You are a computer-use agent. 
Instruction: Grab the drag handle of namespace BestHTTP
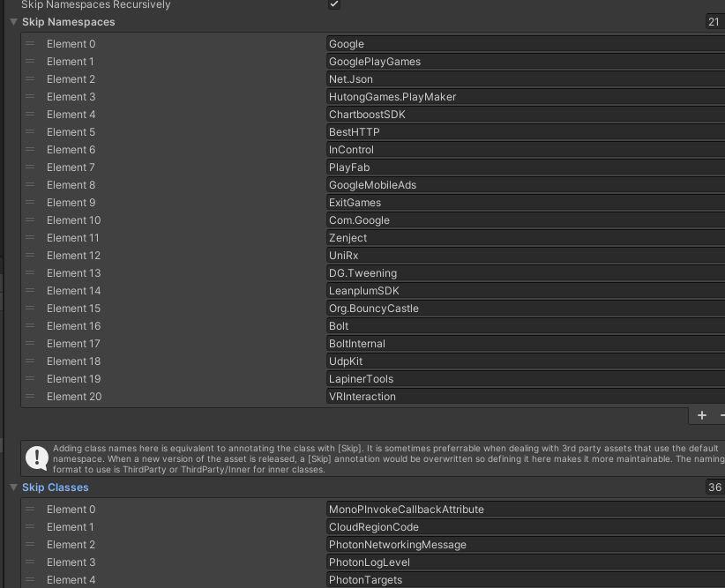[x=30, y=131]
